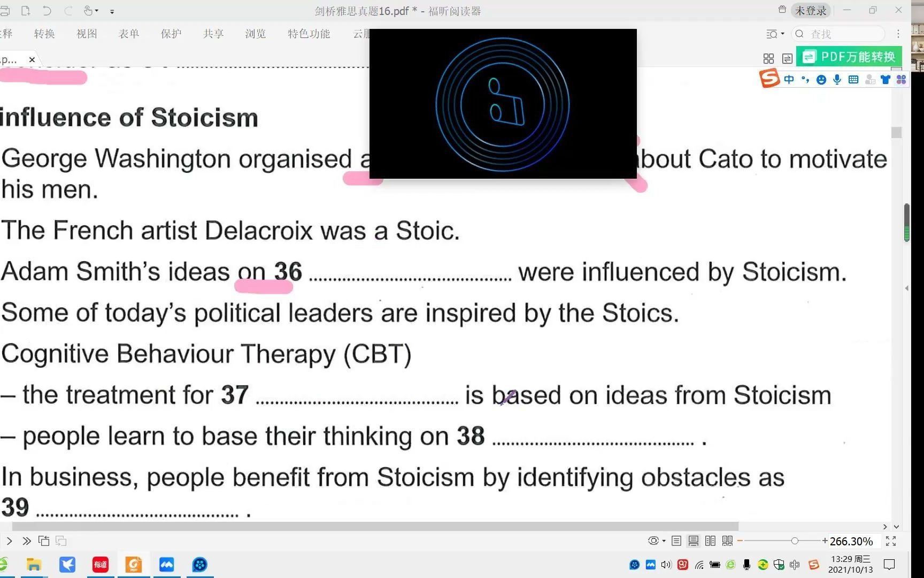Open the 浏览 ribbon tab
924x578 pixels.
pyautogui.click(x=256, y=34)
